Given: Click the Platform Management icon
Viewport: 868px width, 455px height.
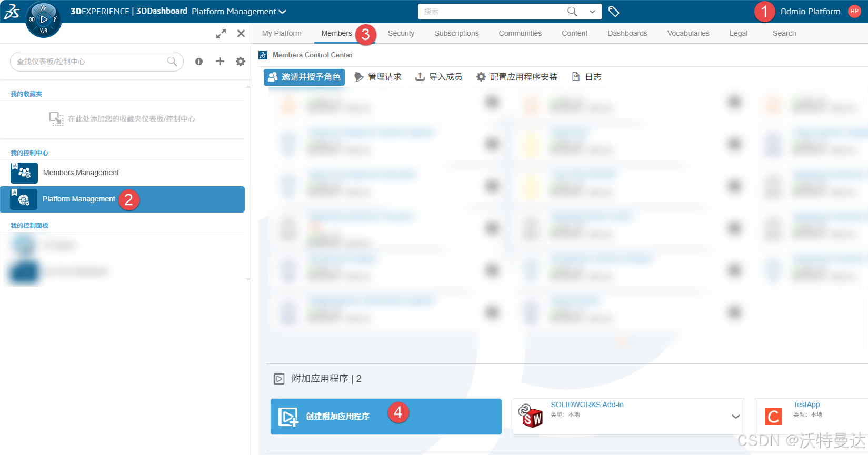Looking at the screenshot, I should tap(24, 199).
